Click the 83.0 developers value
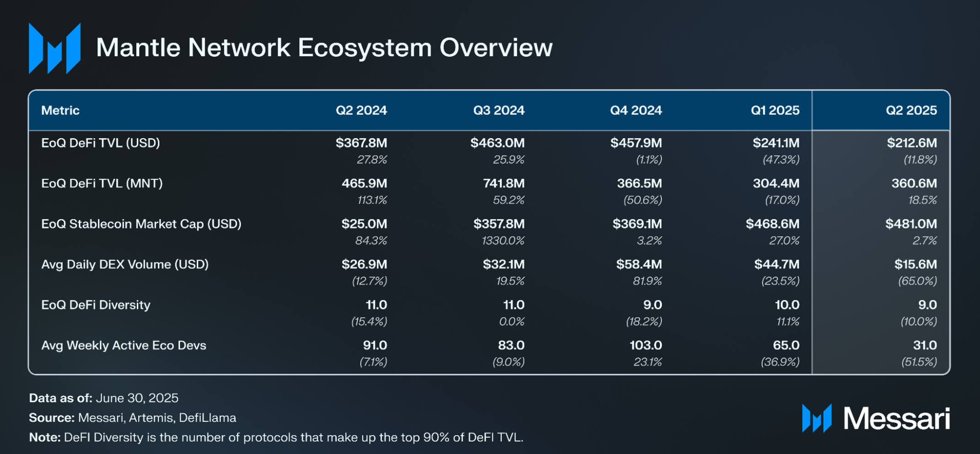The width and height of the screenshot is (980, 454). point(511,346)
